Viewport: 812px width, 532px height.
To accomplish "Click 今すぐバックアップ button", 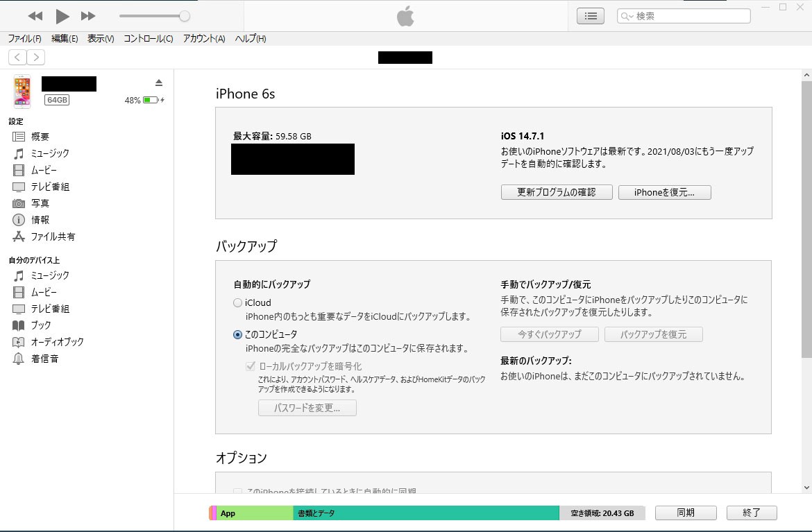I will pos(550,334).
